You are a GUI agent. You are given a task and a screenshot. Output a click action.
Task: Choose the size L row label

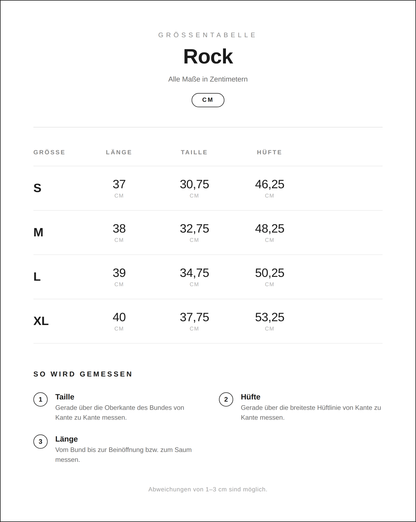[37, 277]
